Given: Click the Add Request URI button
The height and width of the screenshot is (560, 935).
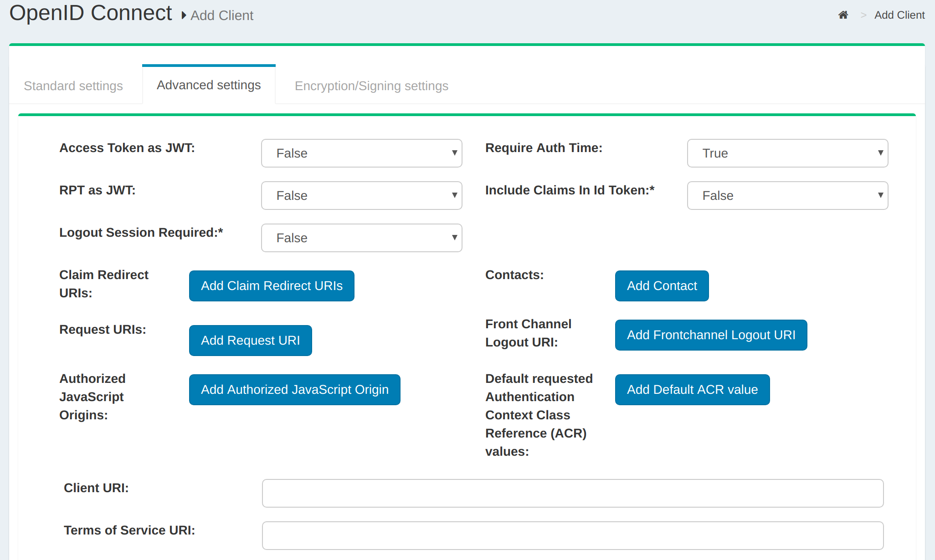Looking at the screenshot, I should click(250, 340).
